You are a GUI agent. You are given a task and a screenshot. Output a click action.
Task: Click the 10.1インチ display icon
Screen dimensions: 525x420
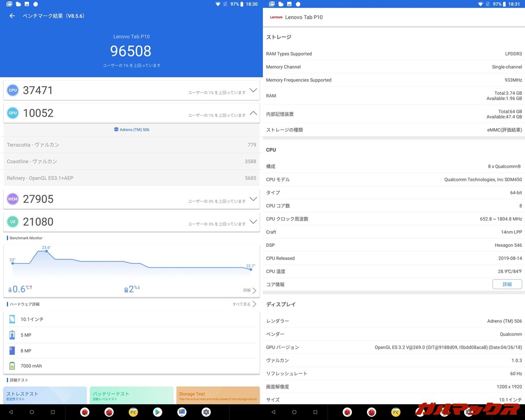(x=13, y=319)
